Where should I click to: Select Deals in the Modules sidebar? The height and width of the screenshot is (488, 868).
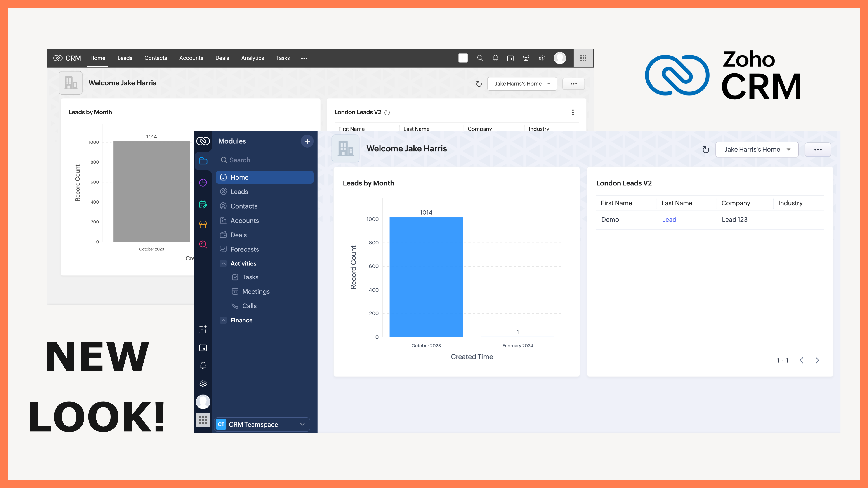tap(264, 235)
